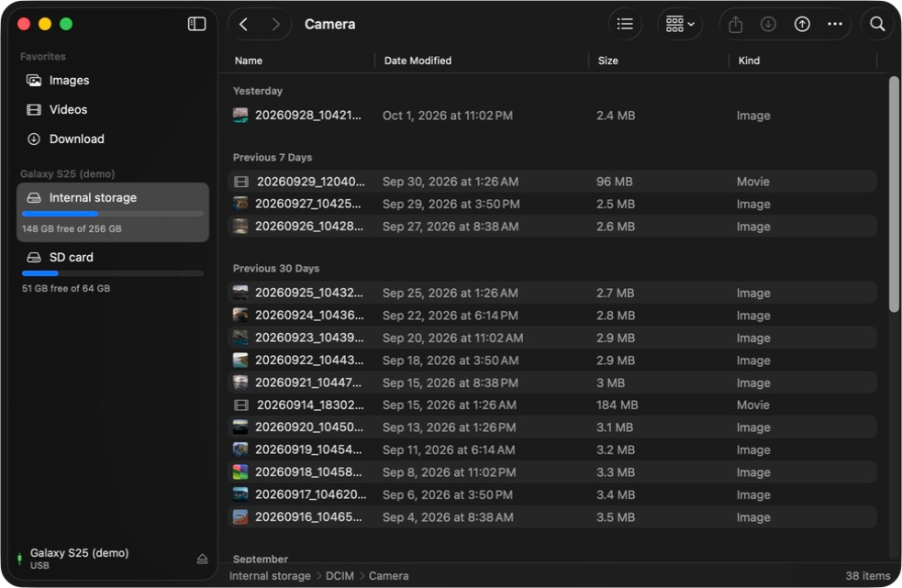
Task: Open the search magnifier
Action: 877,24
